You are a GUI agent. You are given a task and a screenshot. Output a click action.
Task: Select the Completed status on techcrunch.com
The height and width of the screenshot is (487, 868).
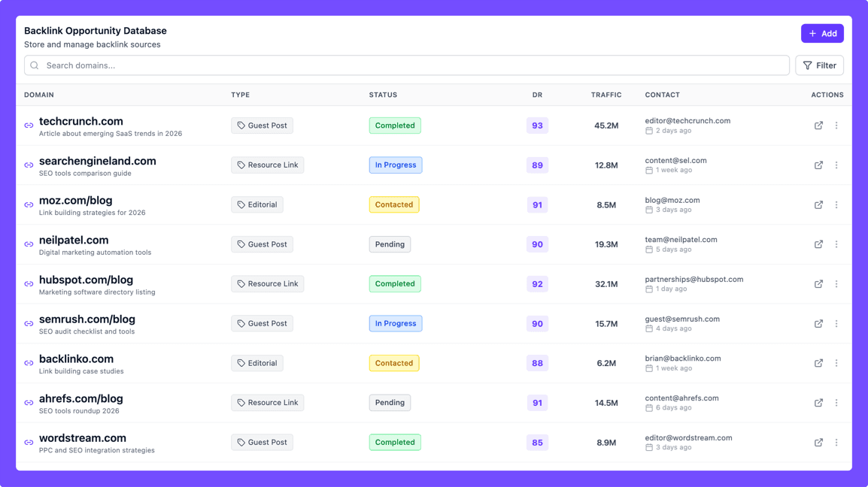(x=395, y=126)
